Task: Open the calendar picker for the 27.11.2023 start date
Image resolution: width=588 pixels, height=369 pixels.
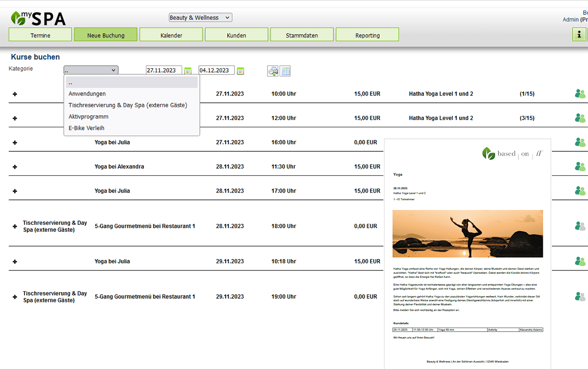Action: coord(188,70)
